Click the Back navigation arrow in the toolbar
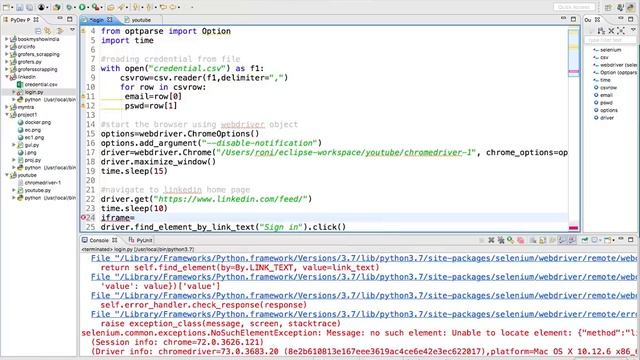 (x=163, y=7)
